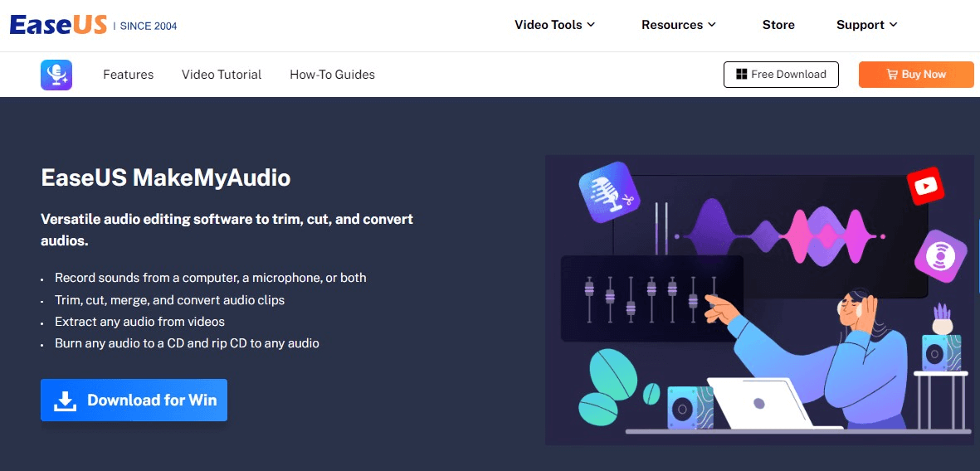The width and height of the screenshot is (980, 471).
Task: Go to the Features section
Action: 128,75
